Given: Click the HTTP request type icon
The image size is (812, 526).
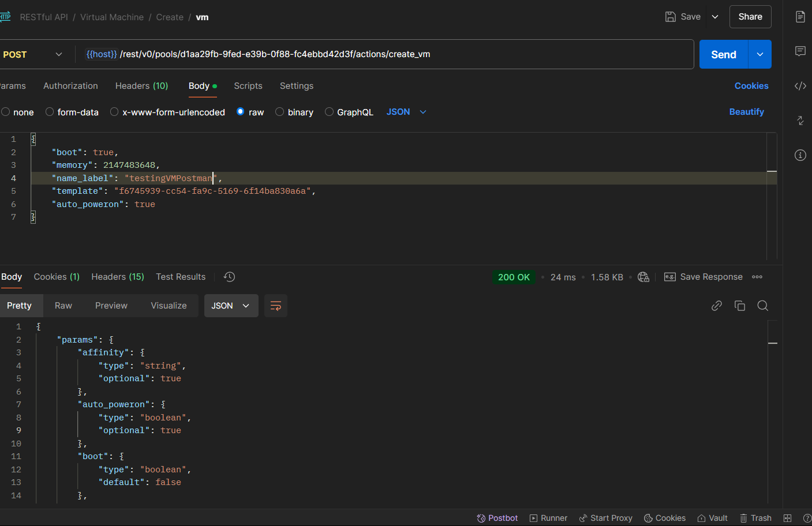Looking at the screenshot, I should point(5,17).
